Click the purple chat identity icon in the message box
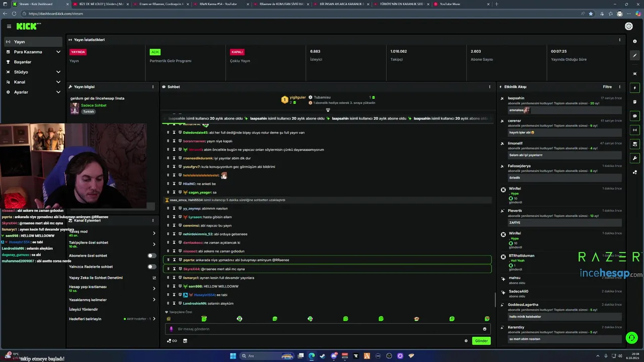The height and width of the screenshot is (362, 644). (x=171, y=329)
